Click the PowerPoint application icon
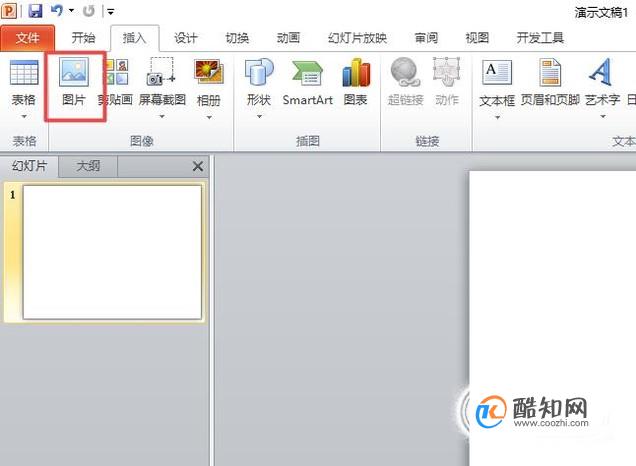This screenshot has width=636, height=466. [x=9, y=11]
